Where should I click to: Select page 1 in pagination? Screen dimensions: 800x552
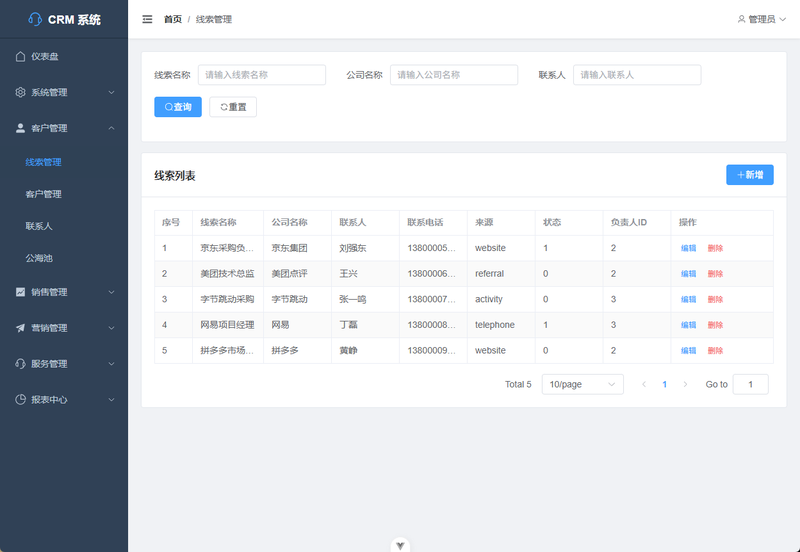tap(664, 385)
